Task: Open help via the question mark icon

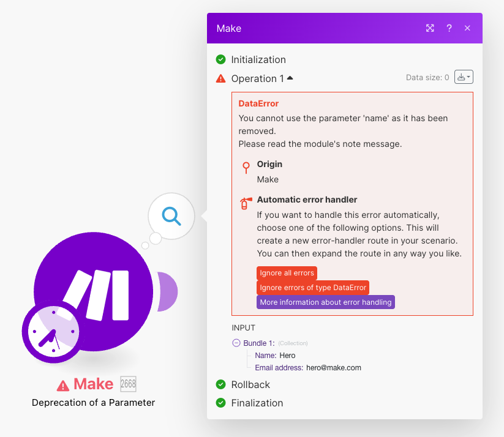Action: pyautogui.click(x=449, y=28)
